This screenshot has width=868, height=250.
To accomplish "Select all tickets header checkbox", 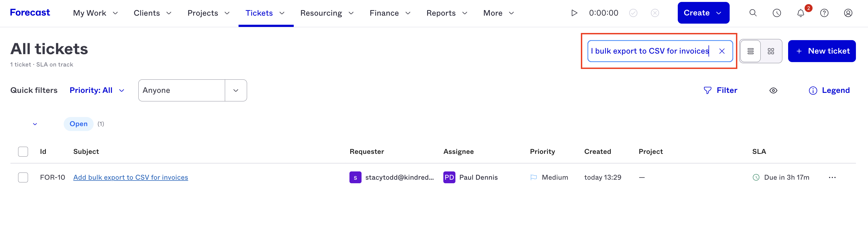I will (23, 151).
